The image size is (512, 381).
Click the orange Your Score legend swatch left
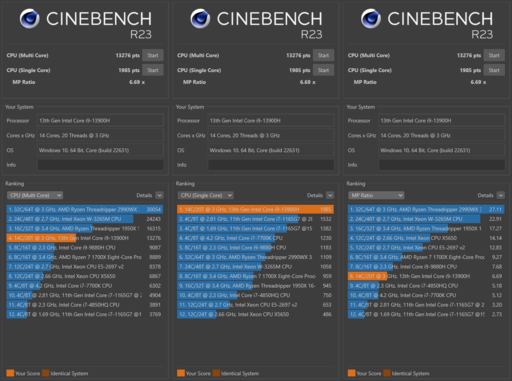point(10,373)
